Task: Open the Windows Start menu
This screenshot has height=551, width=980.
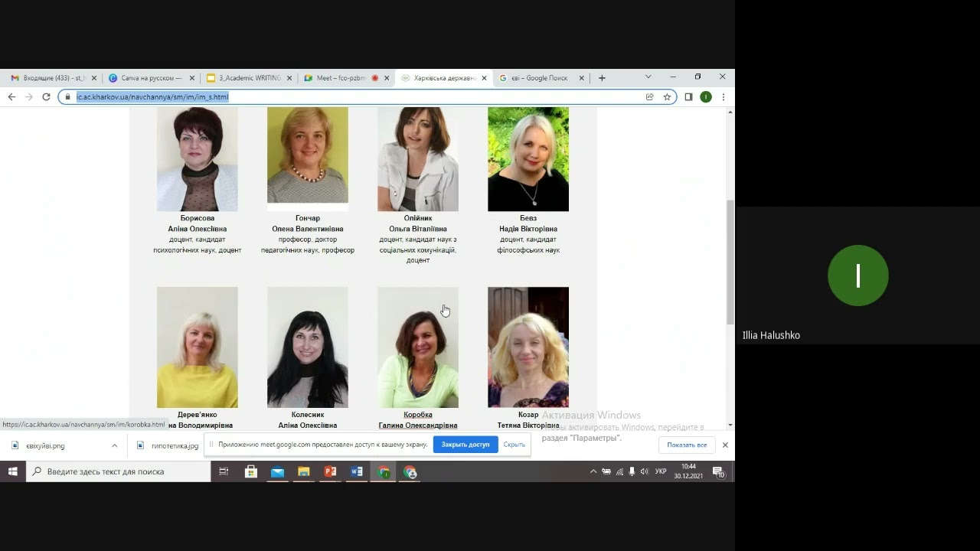Action: [x=13, y=471]
